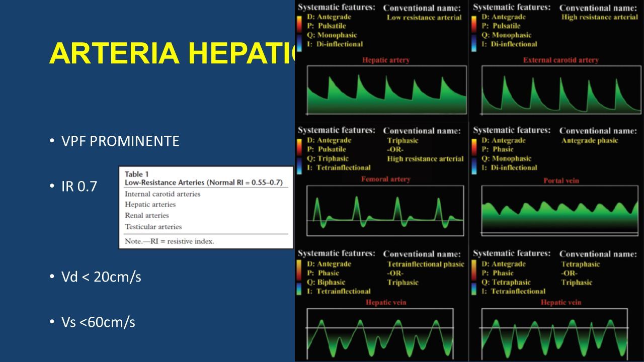Click the Femoral artery red caption
The width and height of the screenshot is (644, 362).
[x=386, y=179]
